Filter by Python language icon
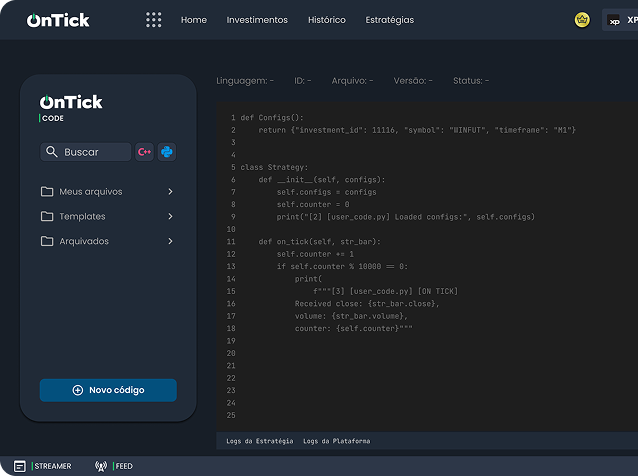 click(167, 152)
